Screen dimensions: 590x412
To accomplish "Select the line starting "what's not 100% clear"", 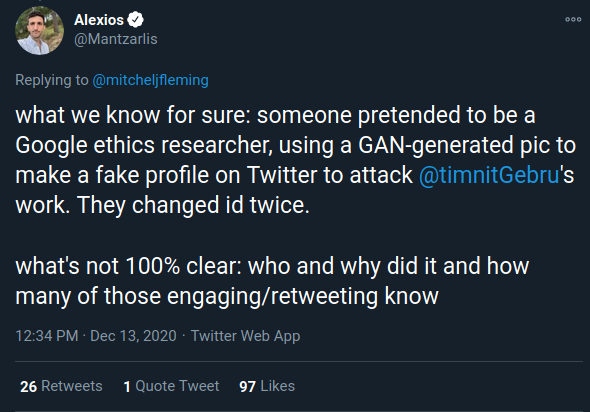I will pyautogui.click(x=272, y=266).
